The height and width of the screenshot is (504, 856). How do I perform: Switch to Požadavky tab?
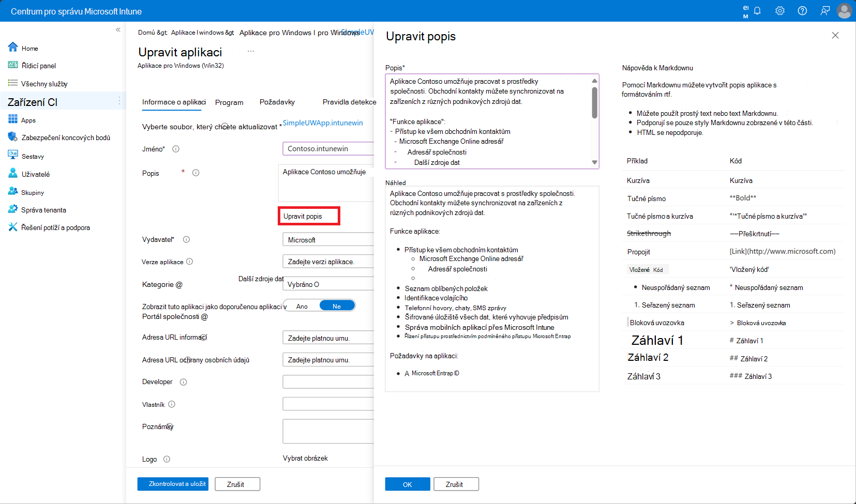277,102
